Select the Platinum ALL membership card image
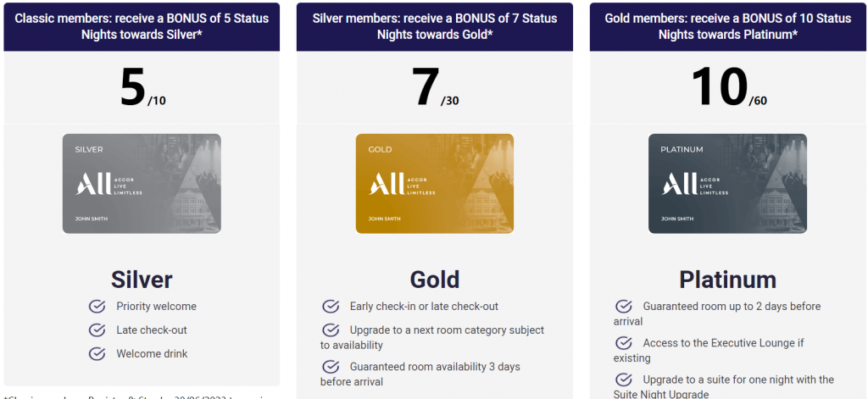 [727, 184]
